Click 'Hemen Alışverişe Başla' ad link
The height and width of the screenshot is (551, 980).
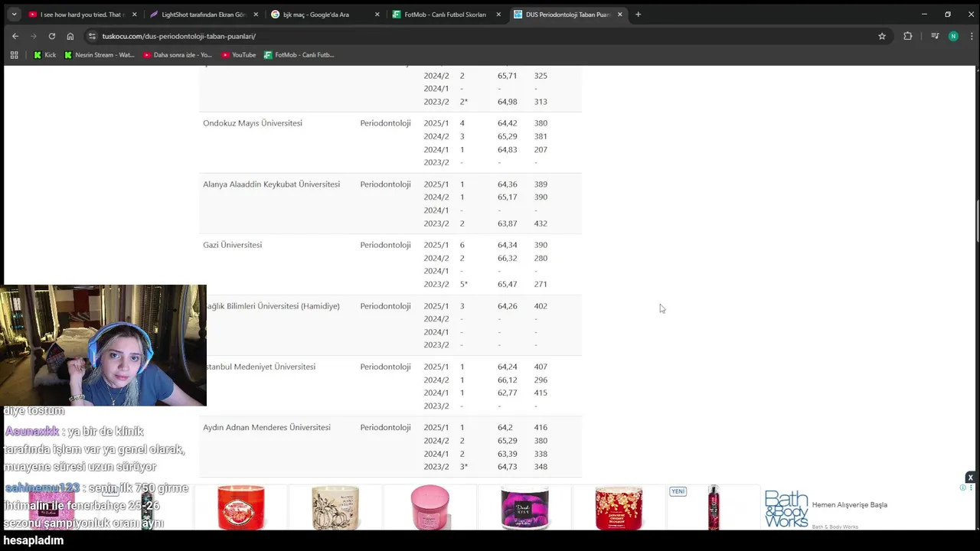point(850,505)
